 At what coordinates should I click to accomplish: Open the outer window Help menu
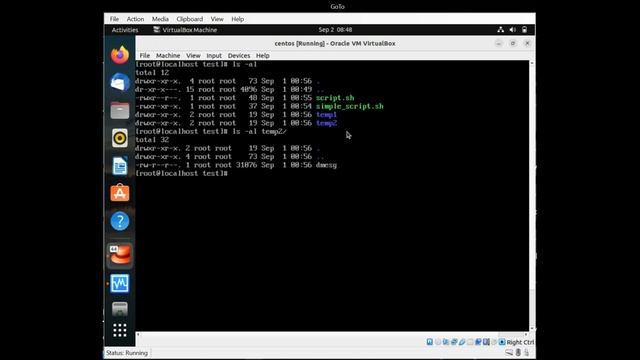tap(238, 19)
